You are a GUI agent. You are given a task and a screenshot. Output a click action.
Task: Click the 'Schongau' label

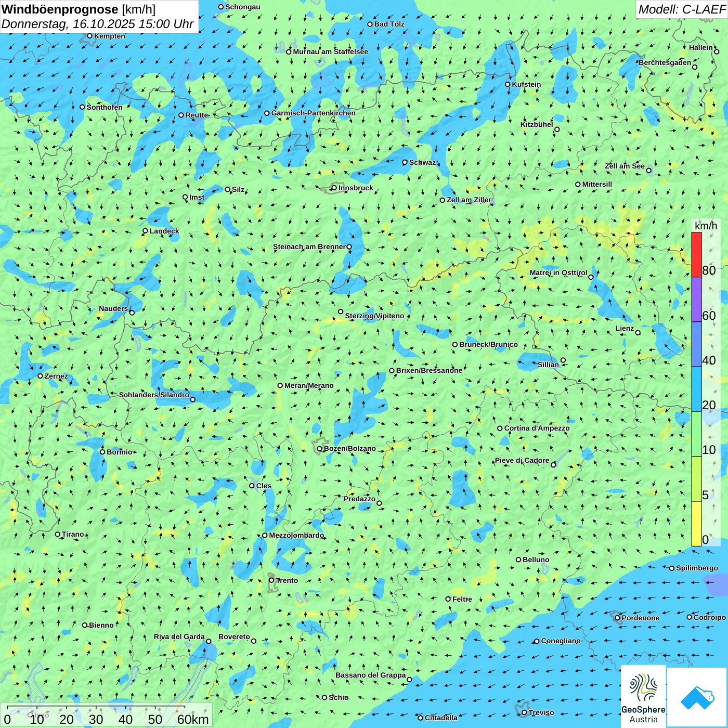point(242,7)
